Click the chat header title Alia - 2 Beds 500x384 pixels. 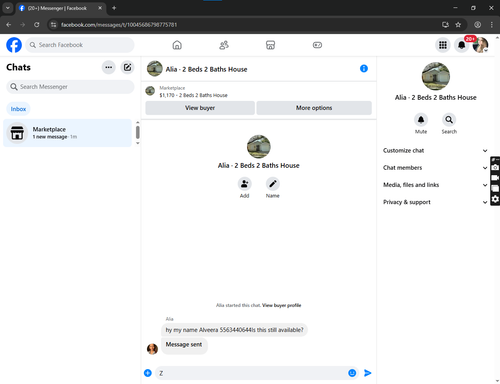pyautogui.click(x=206, y=69)
